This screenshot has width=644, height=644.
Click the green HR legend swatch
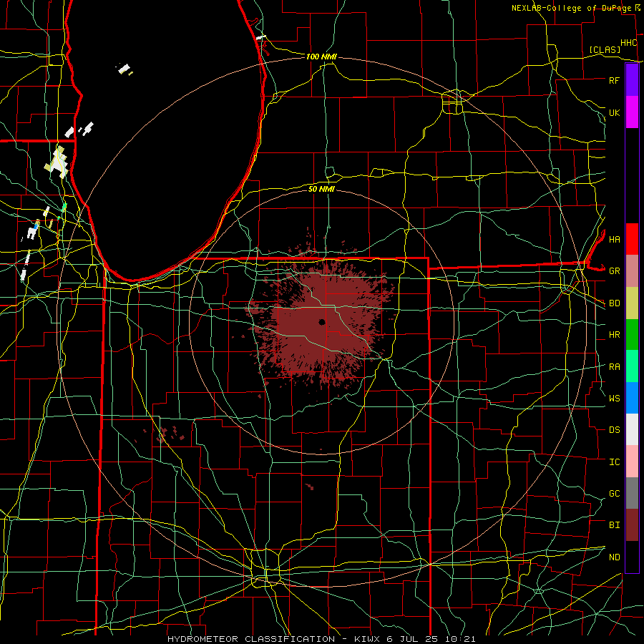coord(632,335)
